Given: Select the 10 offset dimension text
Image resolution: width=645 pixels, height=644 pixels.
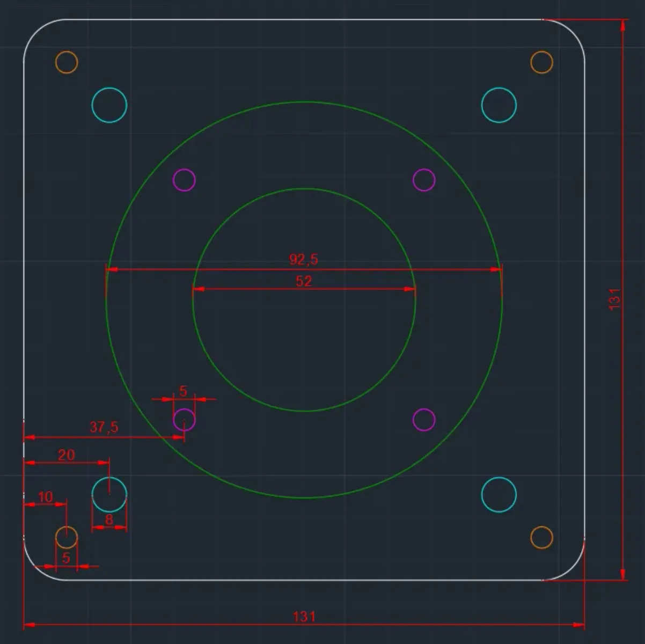Looking at the screenshot, I should coord(46,497).
